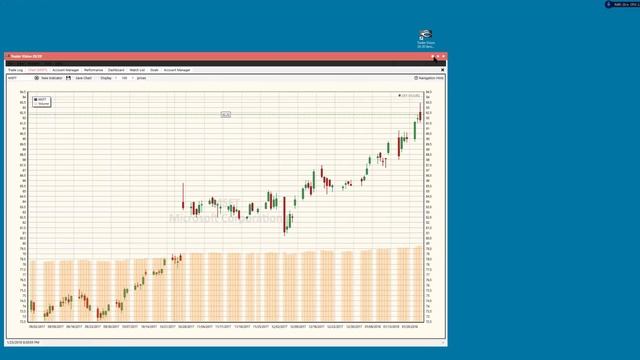640x360 pixels.
Task: Open the Goals tab
Action: 154,70
